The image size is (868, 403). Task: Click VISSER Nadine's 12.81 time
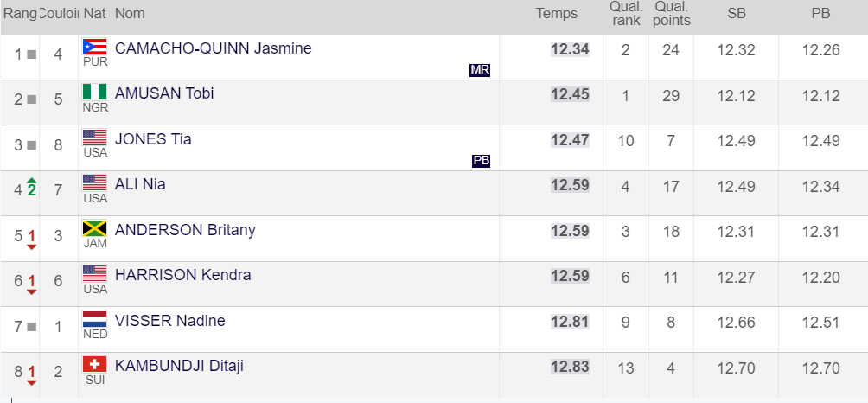pyautogui.click(x=570, y=322)
